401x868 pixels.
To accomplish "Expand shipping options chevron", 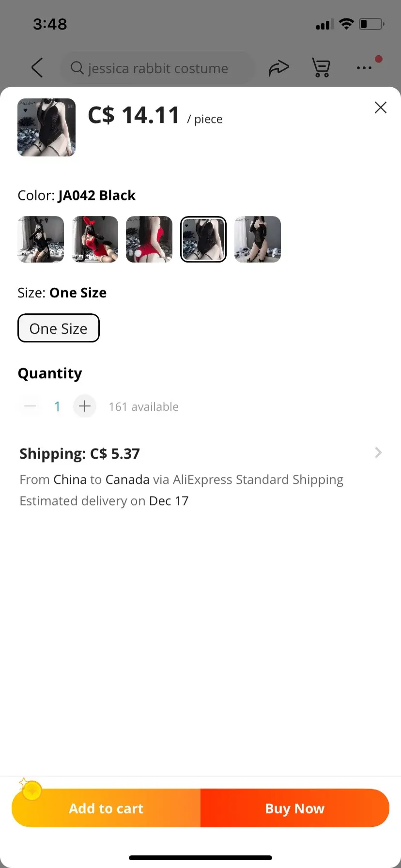I will 378,453.
